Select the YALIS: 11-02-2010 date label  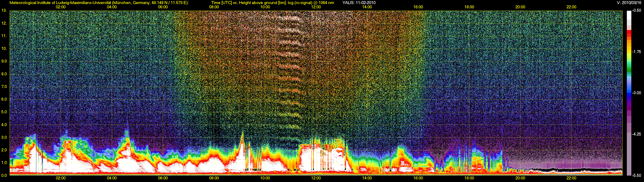tap(359, 3)
